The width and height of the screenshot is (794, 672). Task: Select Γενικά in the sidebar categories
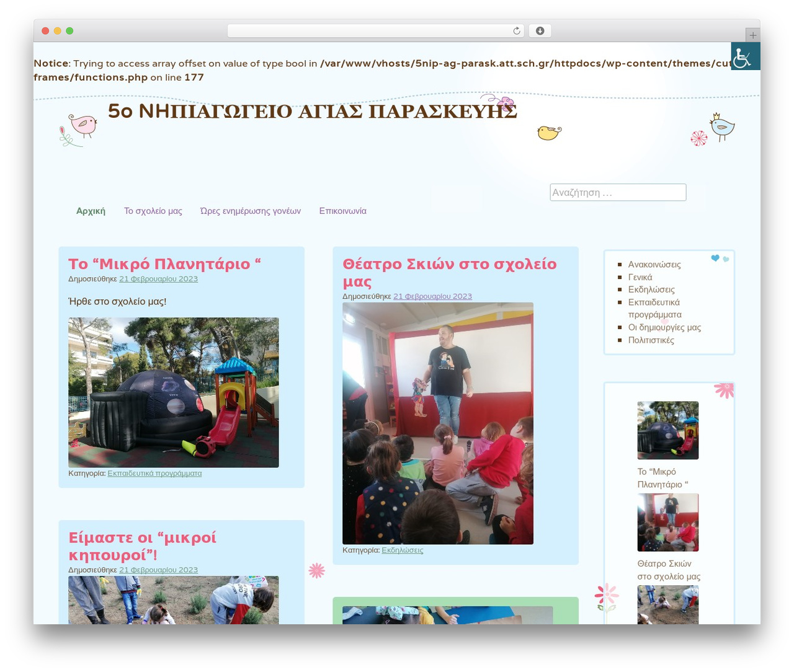640,277
